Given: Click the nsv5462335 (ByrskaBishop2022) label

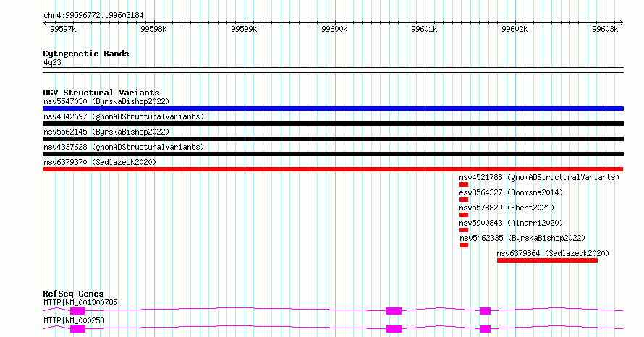Looking at the screenshot, I should pyautogui.click(x=522, y=238).
